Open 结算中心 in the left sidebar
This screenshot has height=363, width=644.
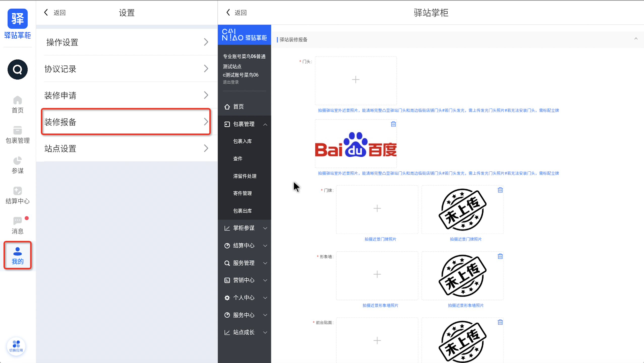[x=17, y=195]
